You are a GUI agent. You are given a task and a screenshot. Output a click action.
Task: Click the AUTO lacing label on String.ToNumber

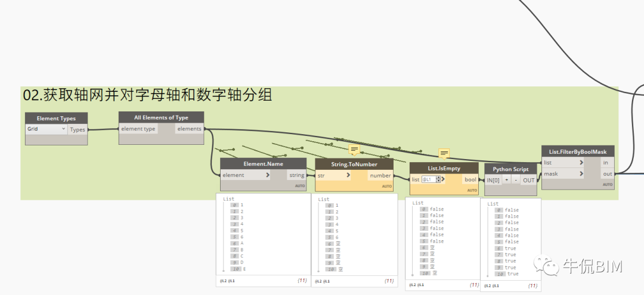[387, 187]
